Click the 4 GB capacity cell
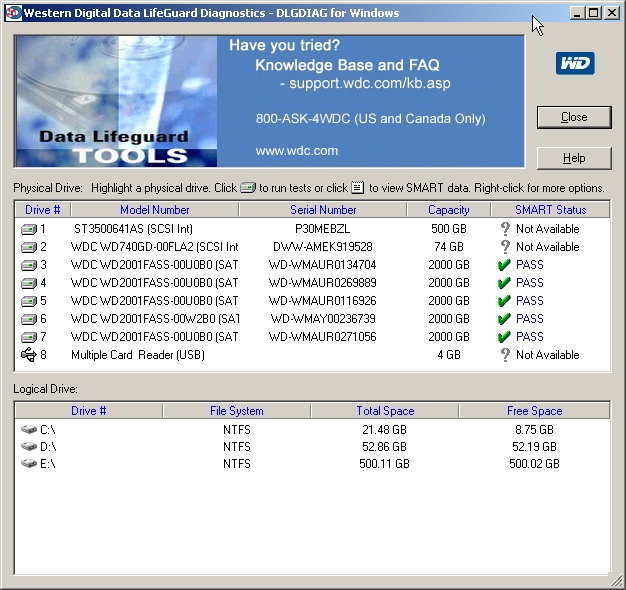This screenshot has height=590, width=626. (x=449, y=354)
